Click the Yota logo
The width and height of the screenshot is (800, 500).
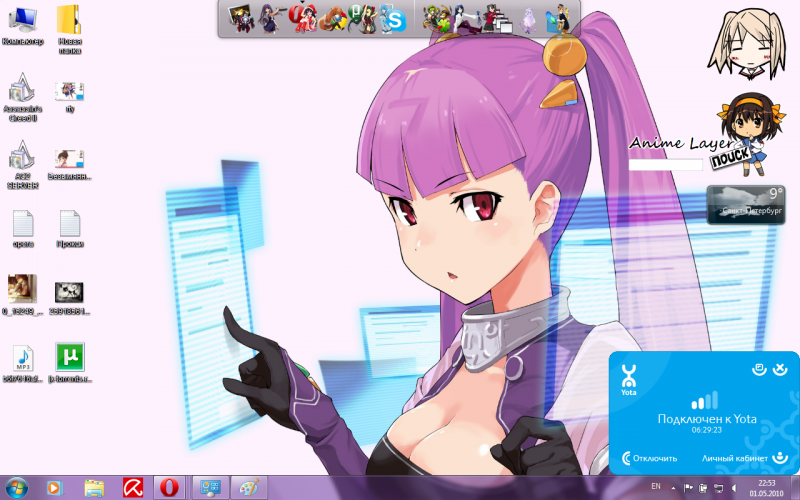click(x=629, y=380)
